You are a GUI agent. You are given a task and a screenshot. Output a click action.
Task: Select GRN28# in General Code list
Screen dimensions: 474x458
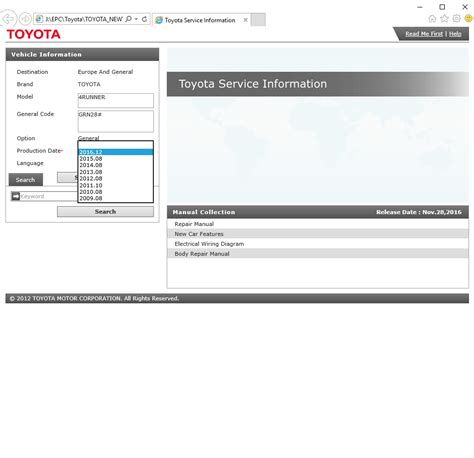[115, 114]
